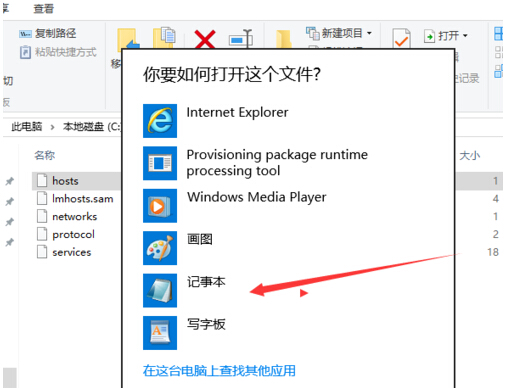Click the services file icon
This screenshot has height=388, width=520.
[x=42, y=252]
